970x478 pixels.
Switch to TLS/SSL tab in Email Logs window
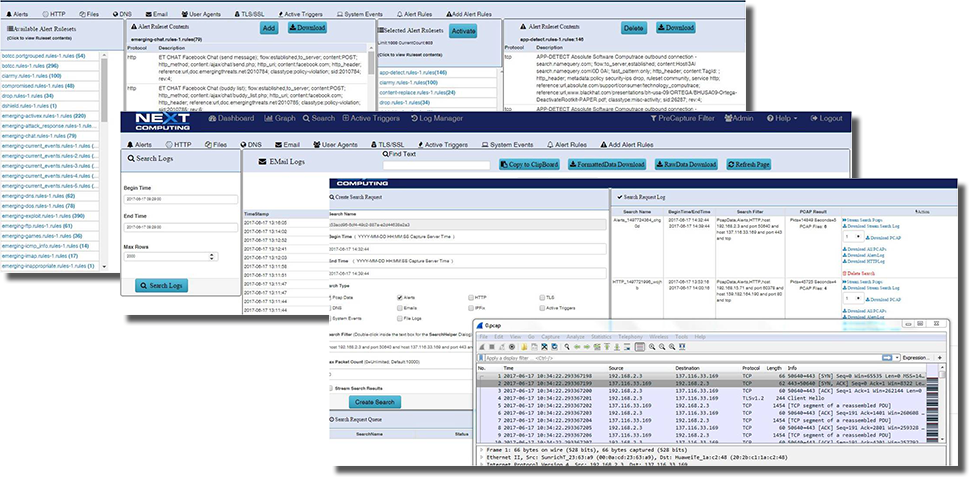pyautogui.click(x=387, y=145)
